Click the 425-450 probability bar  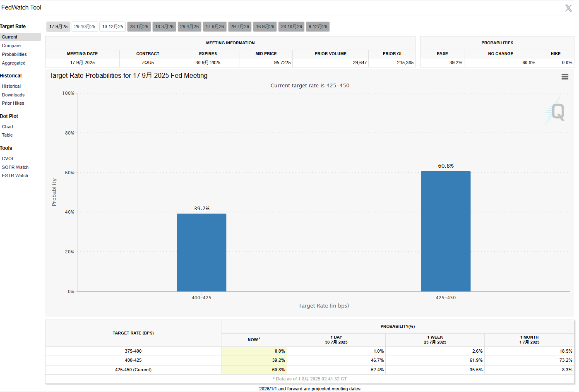click(445, 231)
